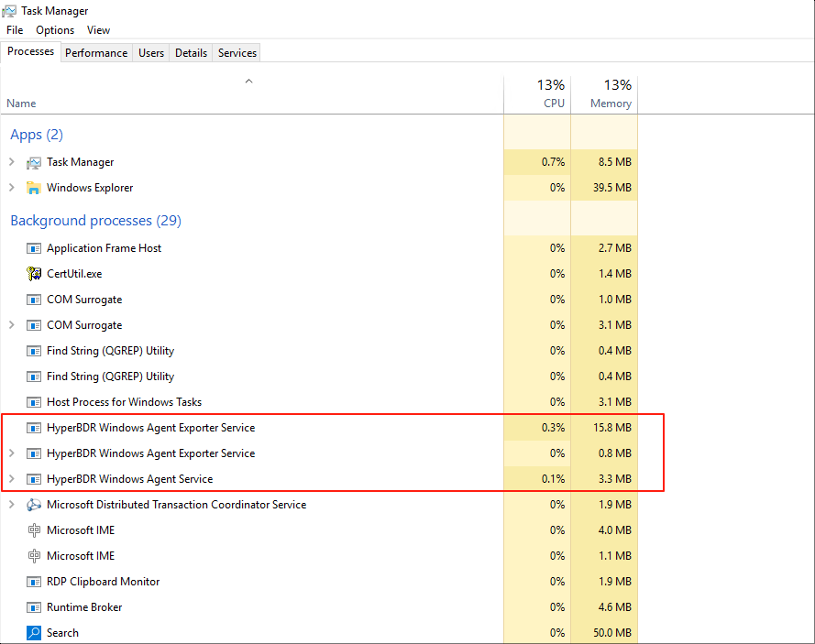
Task: Select the Host Process for Windows Tasks icon
Action: pos(34,402)
